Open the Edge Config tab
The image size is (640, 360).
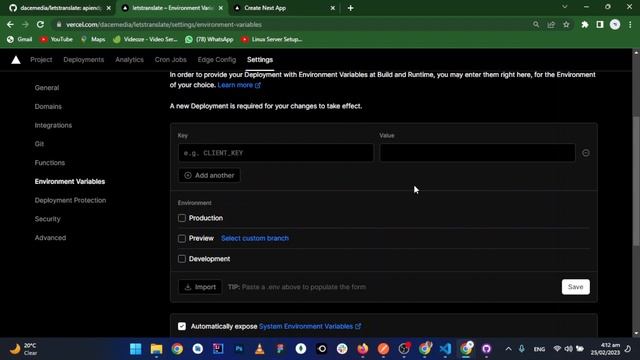[217, 60]
